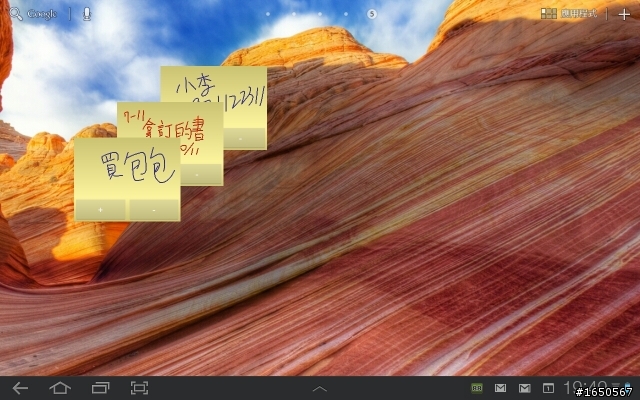
Task: Click the plus icon to customize home screen
Action: pyautogui.click(x=624, y=15)
